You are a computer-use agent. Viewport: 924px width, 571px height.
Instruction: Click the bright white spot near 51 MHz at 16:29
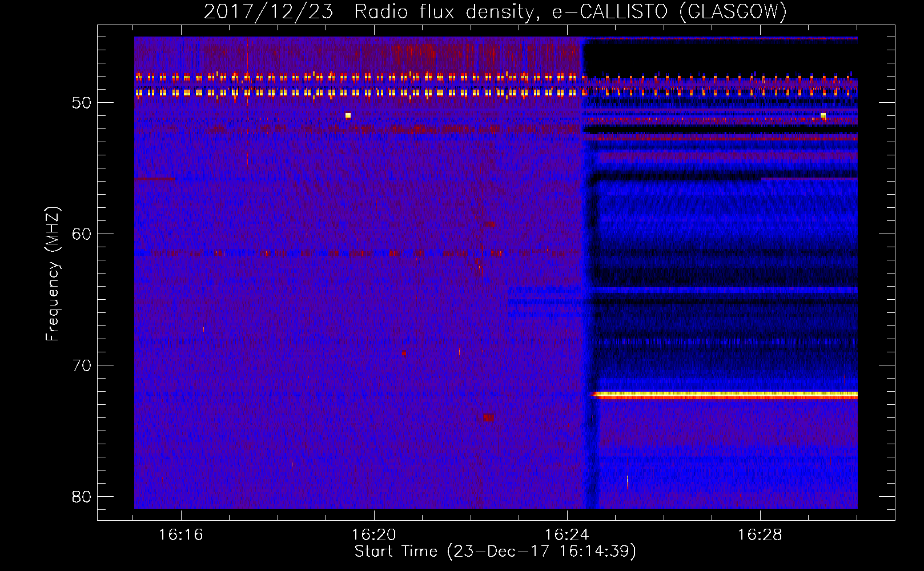click(823, 115)
